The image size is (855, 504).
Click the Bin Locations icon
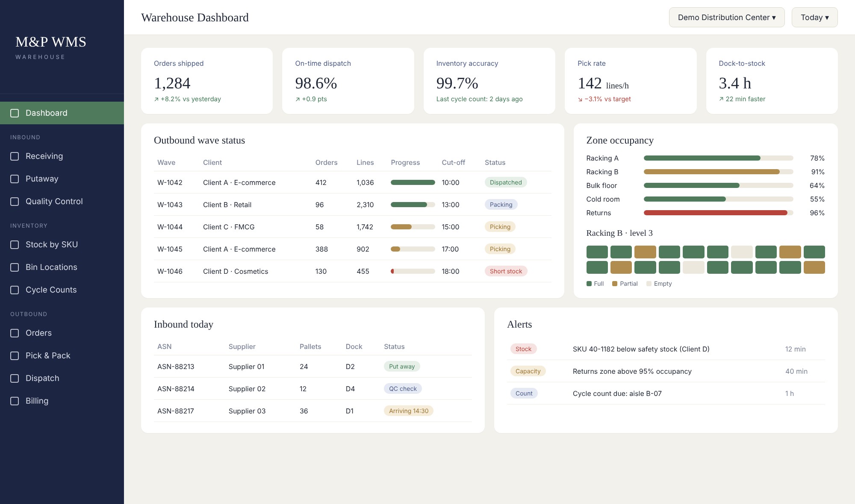tap(15, 267)
